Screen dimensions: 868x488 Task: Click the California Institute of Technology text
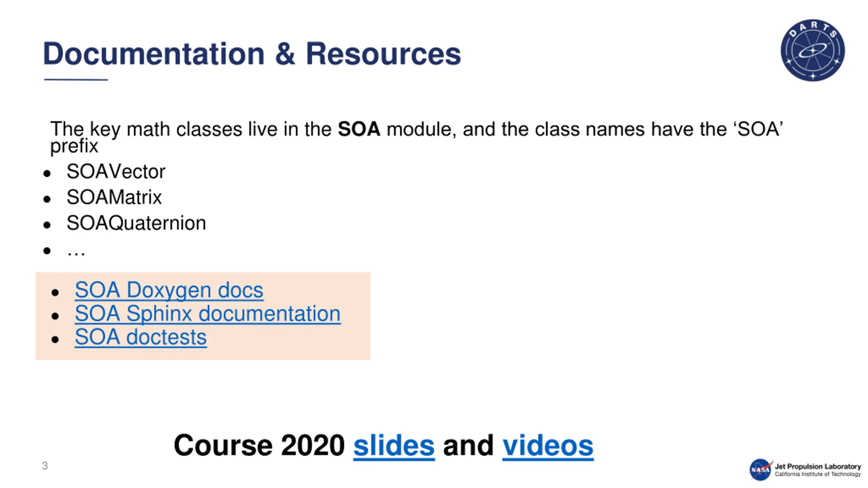point(818,474)
